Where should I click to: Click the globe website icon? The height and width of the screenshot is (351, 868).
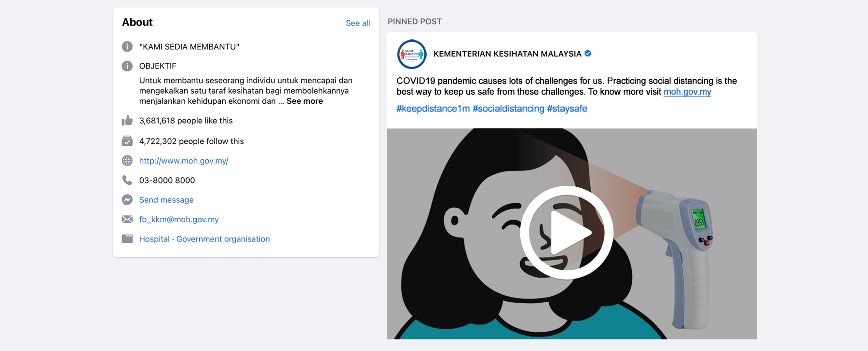(127, 161)
